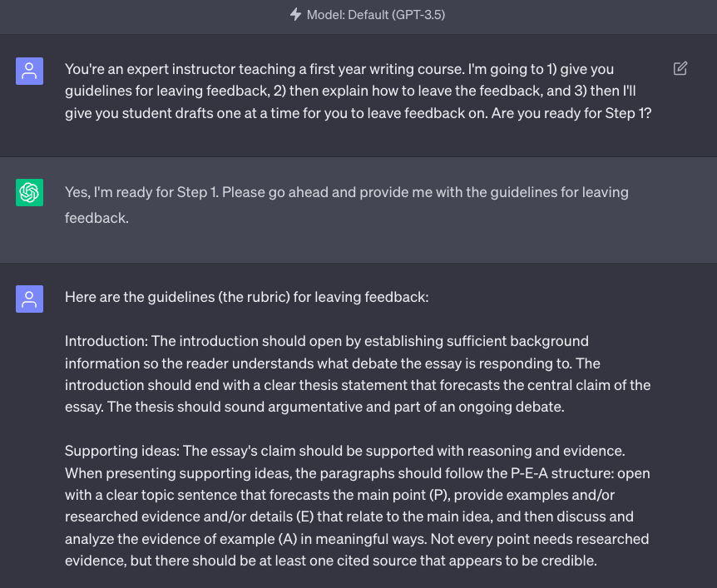The height and width of the screenshot is (588, 717).
Task: Click the "Model: Default (GPT-3.5)" label
Action: point(375,15)
